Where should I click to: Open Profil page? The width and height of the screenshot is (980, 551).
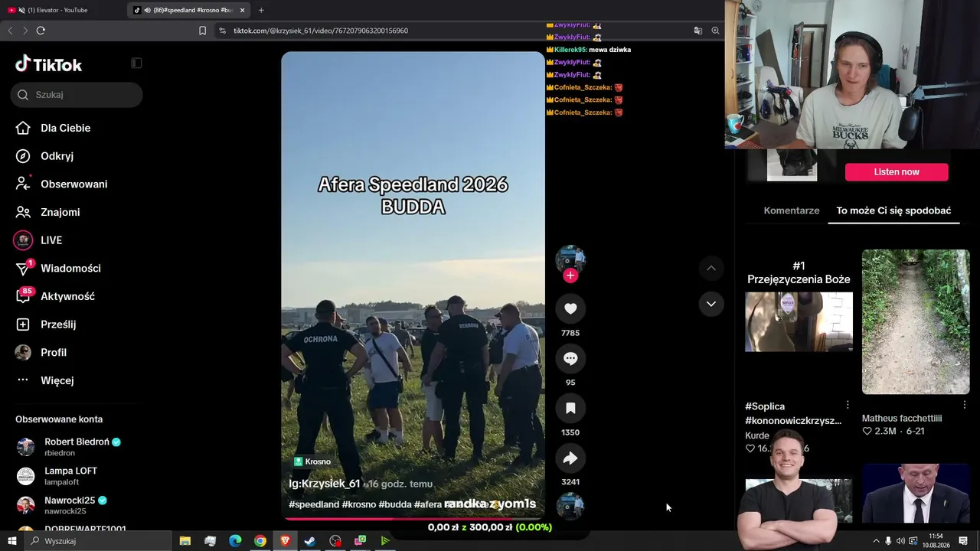point(41,353)
